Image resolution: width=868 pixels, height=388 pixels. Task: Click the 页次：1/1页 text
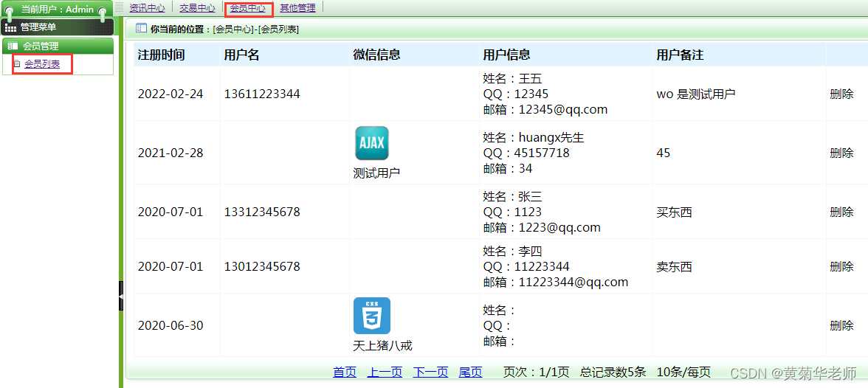537,373
